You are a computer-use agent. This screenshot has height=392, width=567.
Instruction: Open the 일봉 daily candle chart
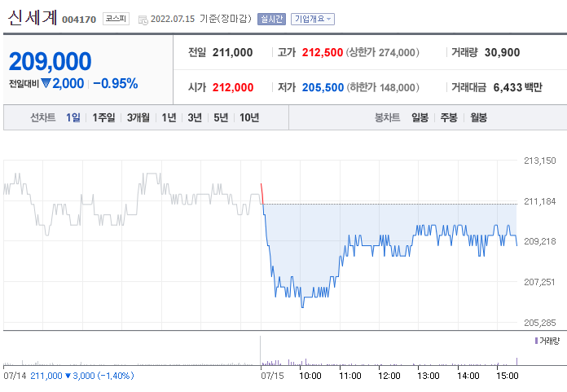tap(420, 117)
